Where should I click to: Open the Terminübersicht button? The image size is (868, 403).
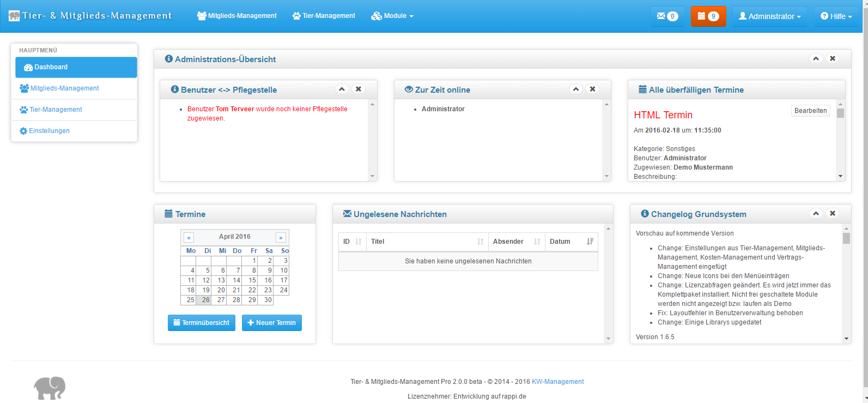[202, 323]
